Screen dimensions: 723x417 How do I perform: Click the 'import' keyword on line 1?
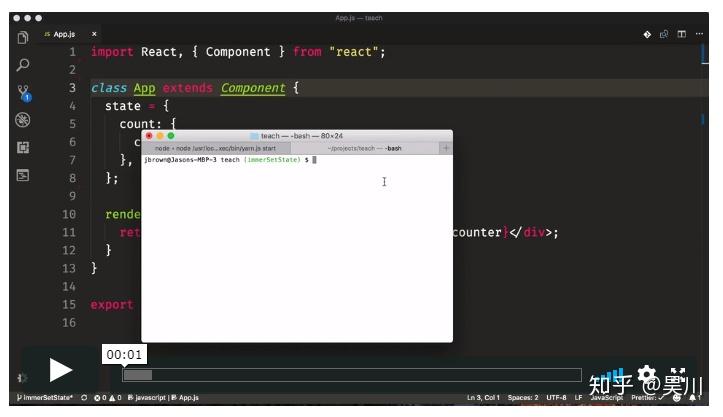click(x=112, y=52)
